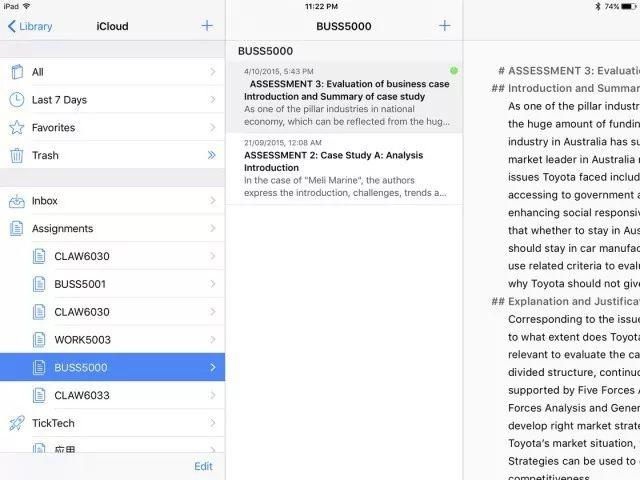Expand Trash double chevron
The width and height of the screenshot is (640, 480).
(211, 155)
